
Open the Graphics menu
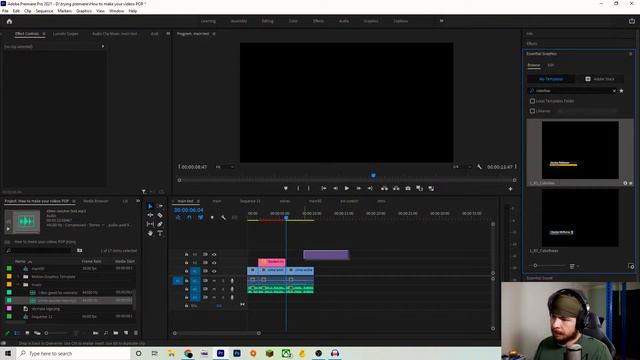click(x=84, y=11)
